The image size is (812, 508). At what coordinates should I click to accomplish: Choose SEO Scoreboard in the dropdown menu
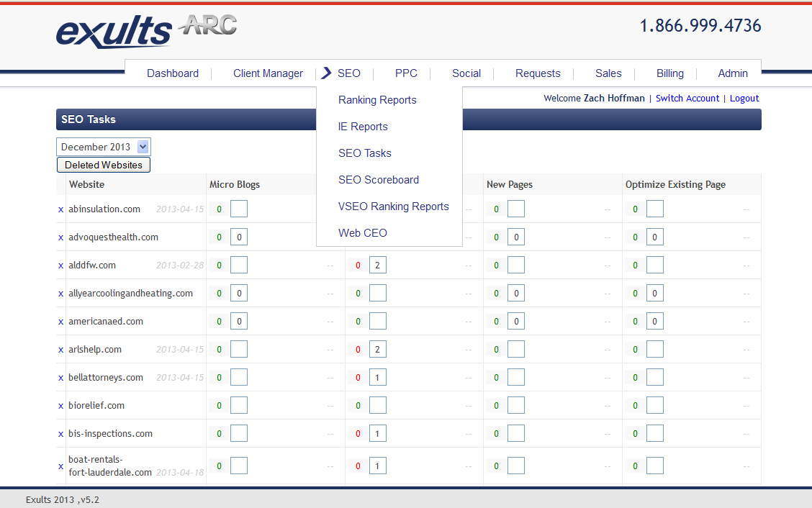click(x=378, y=180)
